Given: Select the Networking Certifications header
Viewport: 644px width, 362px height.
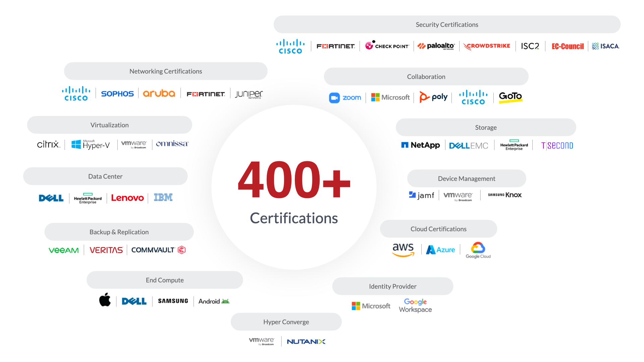Looking at the screenshot, I should pos(166,71).
